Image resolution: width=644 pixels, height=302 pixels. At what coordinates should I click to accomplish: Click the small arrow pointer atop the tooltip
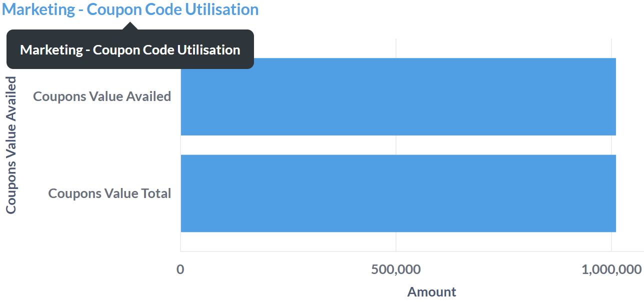[130, 26]
